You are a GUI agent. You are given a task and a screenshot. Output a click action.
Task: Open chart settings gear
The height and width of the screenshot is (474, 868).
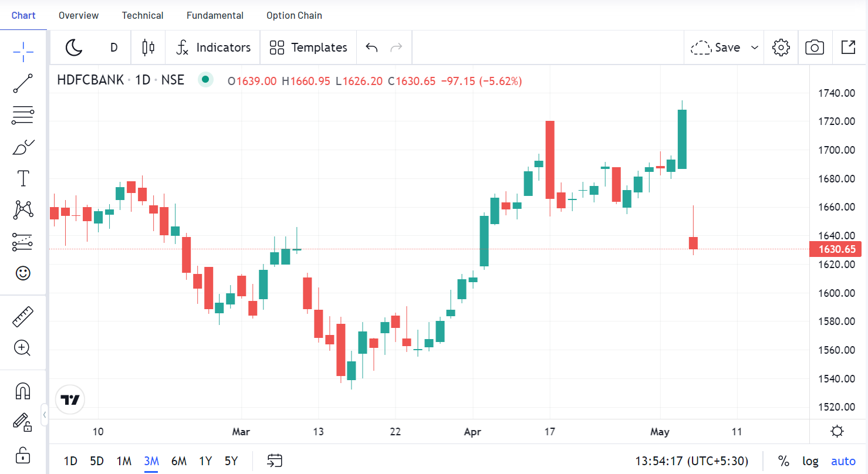click(781, 48)
